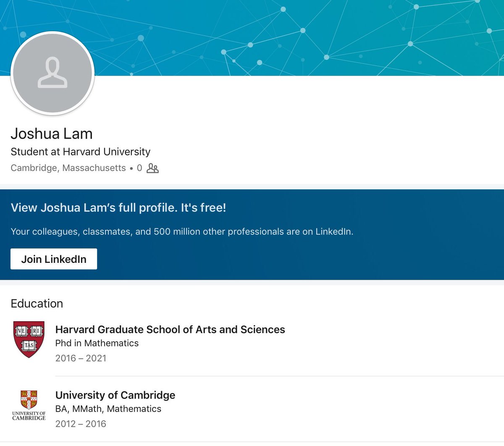Click the Phd in Mathematics degree text
This screenshot has width=504, height=446.
(97, 343)
